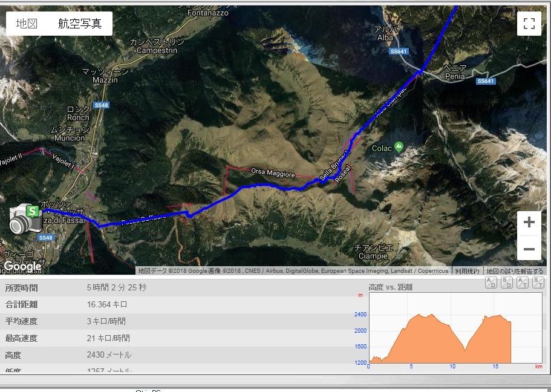Click the SS641 road badge near Alba

click(398, 51)
